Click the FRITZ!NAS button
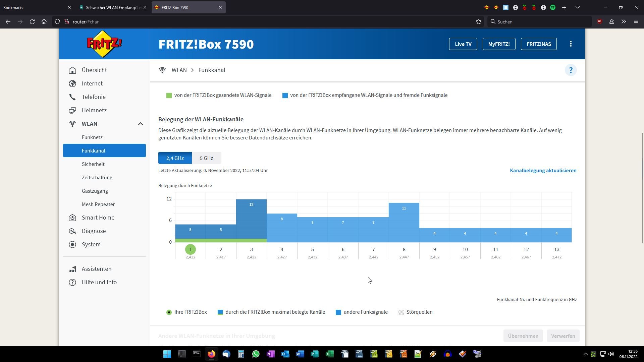This screenshot has height=362, width=644. coord(538,44)
